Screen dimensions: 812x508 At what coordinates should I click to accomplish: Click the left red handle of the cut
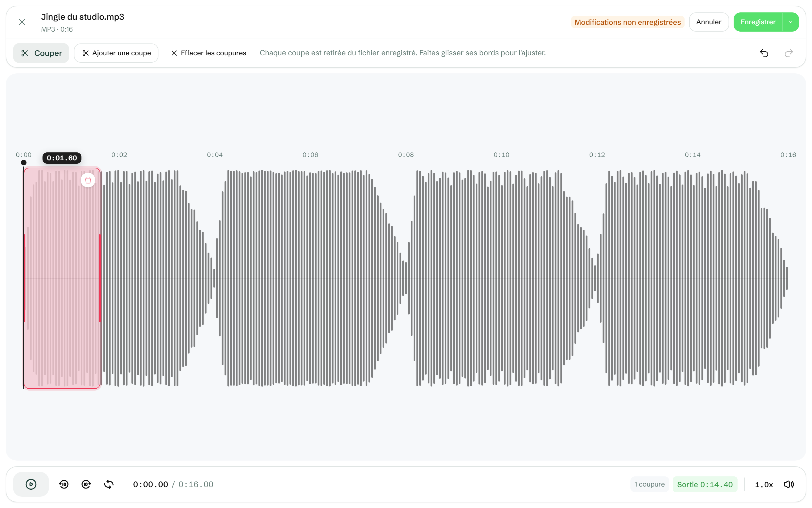coord(25,278)
